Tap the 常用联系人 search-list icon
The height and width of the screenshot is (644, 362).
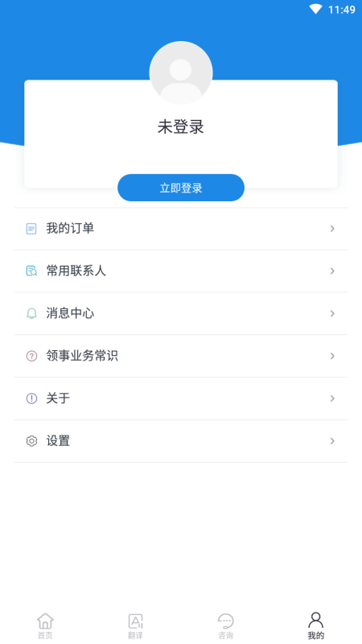[x=31, y=271]
